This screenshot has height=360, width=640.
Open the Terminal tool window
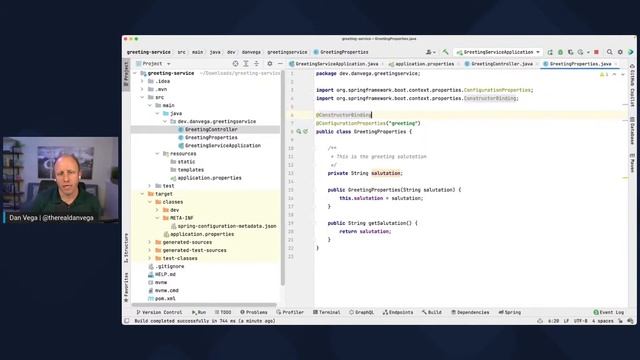pos(327,312)
